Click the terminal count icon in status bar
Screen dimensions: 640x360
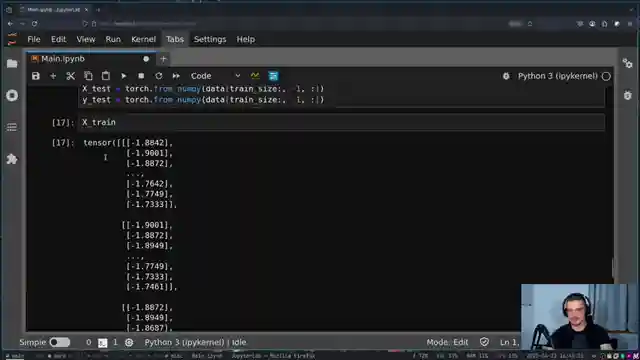click(x=102, y=343)
